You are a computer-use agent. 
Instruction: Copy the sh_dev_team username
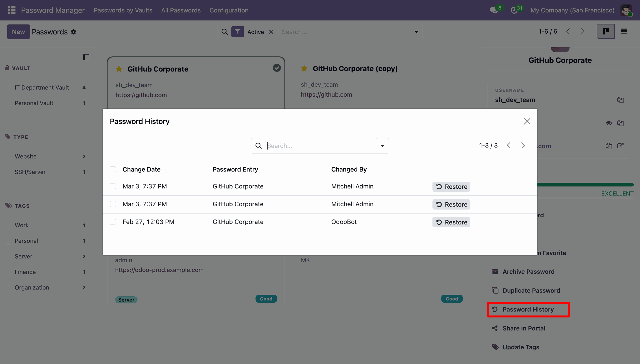tap(620, 100)
